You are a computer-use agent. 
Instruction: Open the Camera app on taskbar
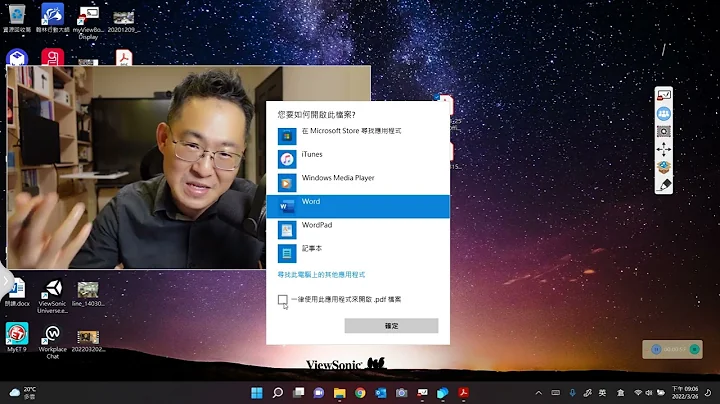point(401,393)
